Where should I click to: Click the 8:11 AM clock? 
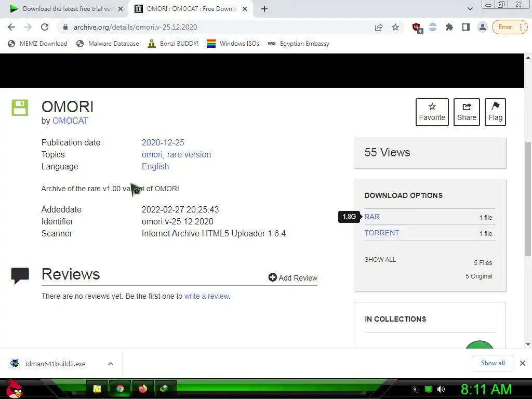click(486, 389)
